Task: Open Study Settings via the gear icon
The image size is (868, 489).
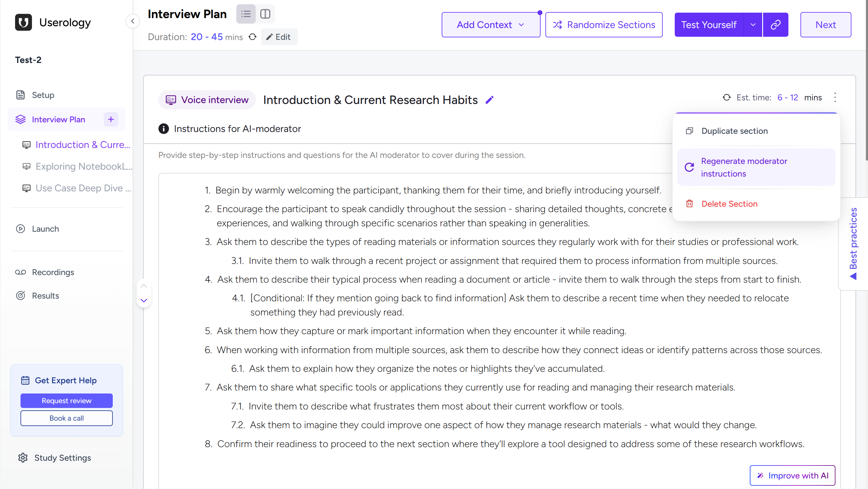Action: click(x=23, y=458)
